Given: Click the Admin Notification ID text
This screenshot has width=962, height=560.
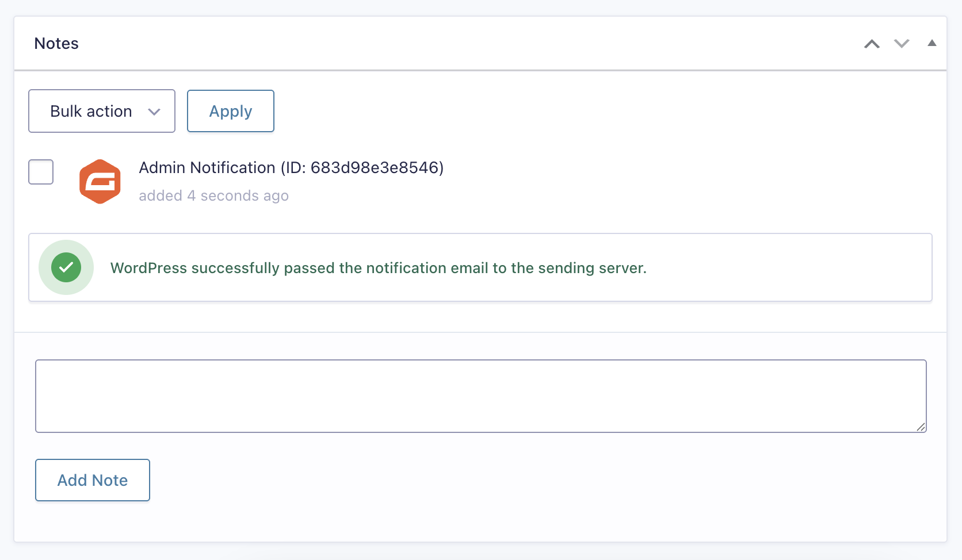Looking at the screenshot, I should pyautogui.click(x=291, y=167).
